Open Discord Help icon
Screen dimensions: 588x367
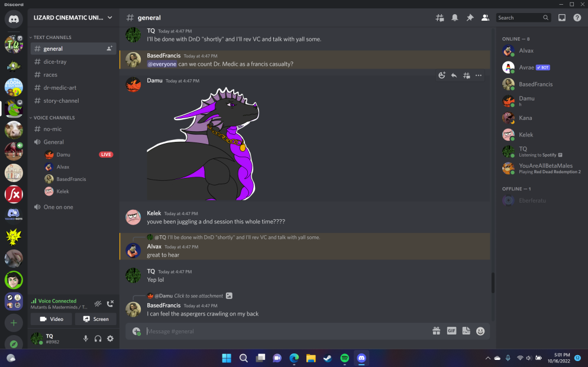(x=577, y=18)
